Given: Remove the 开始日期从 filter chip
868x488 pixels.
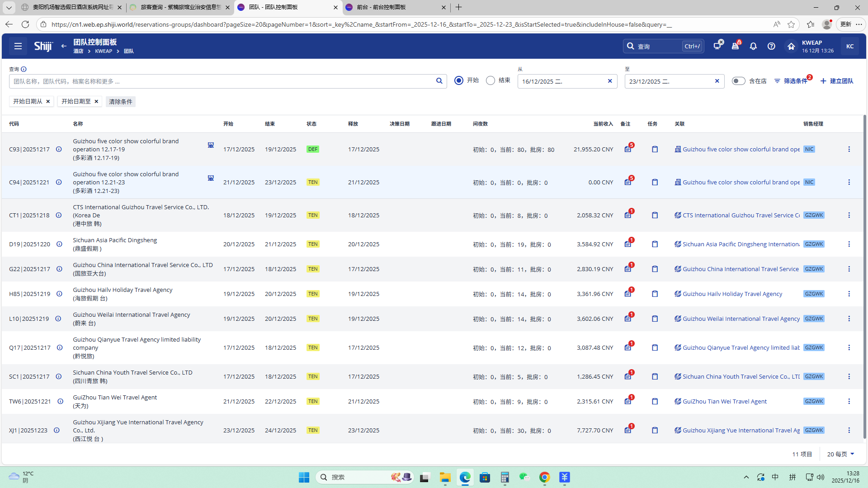Looking at the screenshot, I should coord(48,102).
